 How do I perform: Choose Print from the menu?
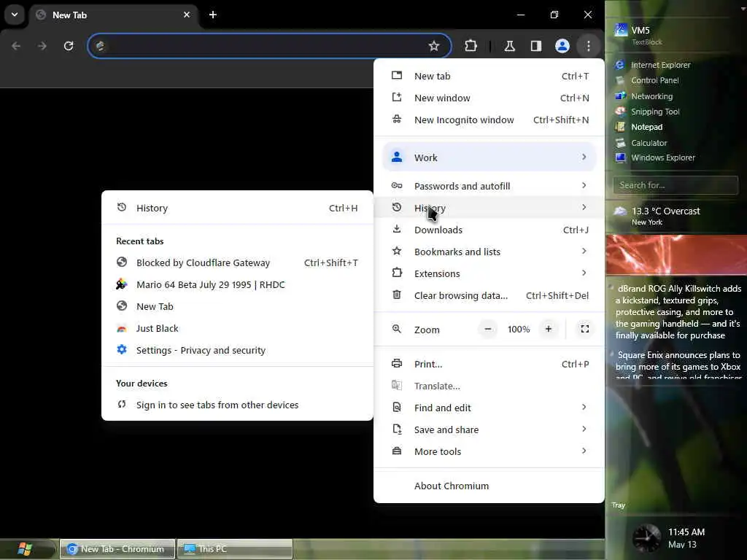pos(489,364)
